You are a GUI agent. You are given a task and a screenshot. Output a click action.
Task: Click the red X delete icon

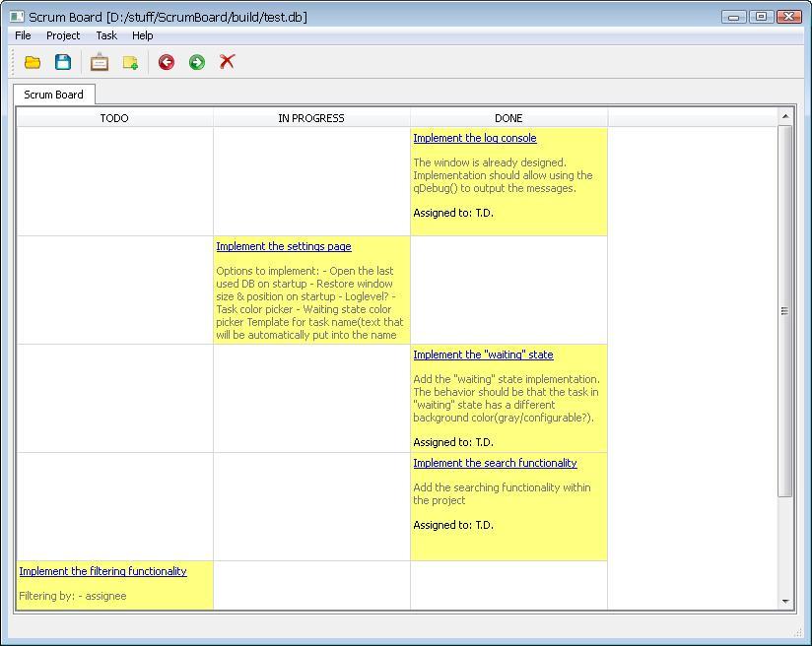(228, 62)
